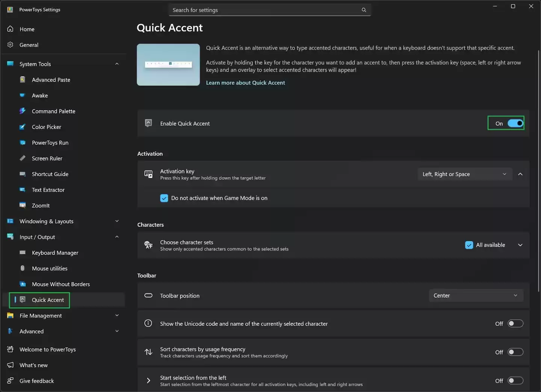Viewport: 541px width, 392px height.
Task: Click the Command Palette icon
Action: 23,111
